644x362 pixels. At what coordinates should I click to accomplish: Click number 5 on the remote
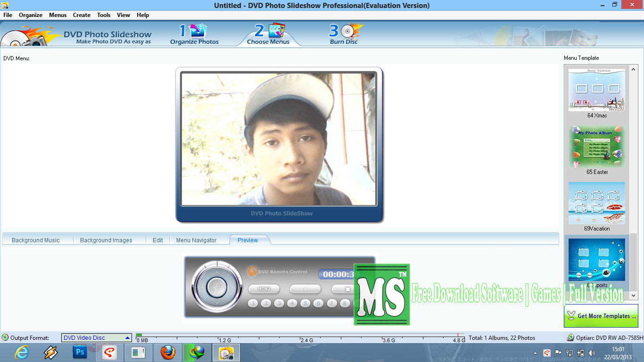point(305,303)
